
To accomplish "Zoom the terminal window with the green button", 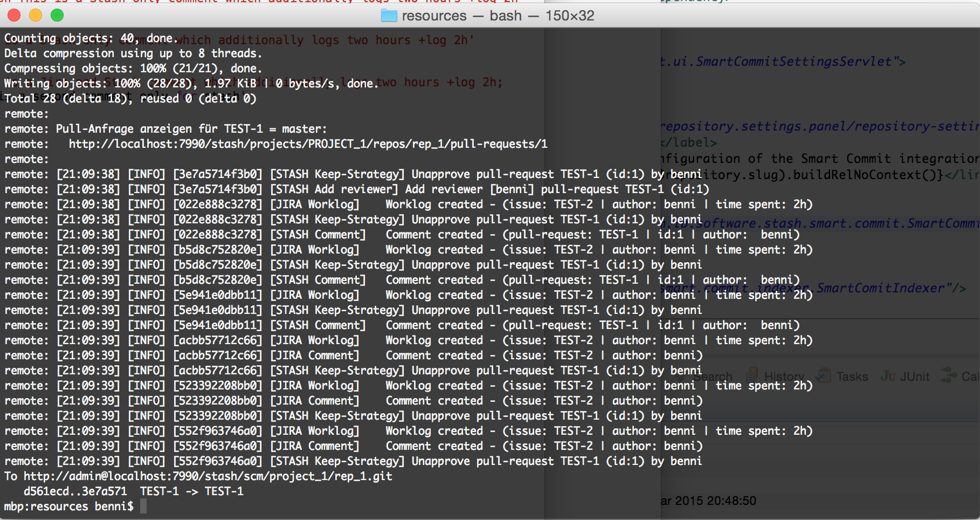I will click(57, 15).
